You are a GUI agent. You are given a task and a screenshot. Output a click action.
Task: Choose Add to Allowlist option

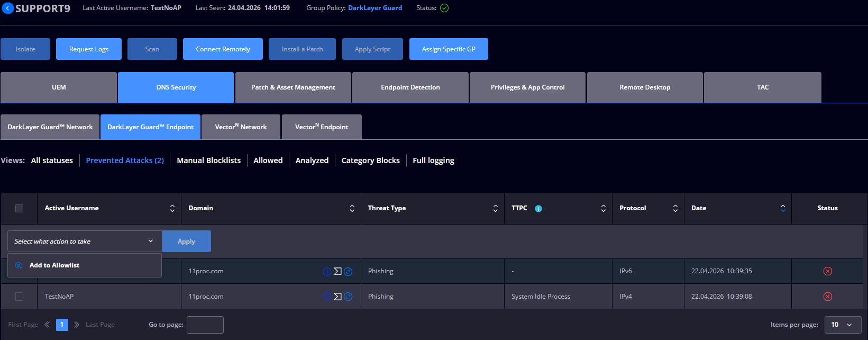(54, 265)
